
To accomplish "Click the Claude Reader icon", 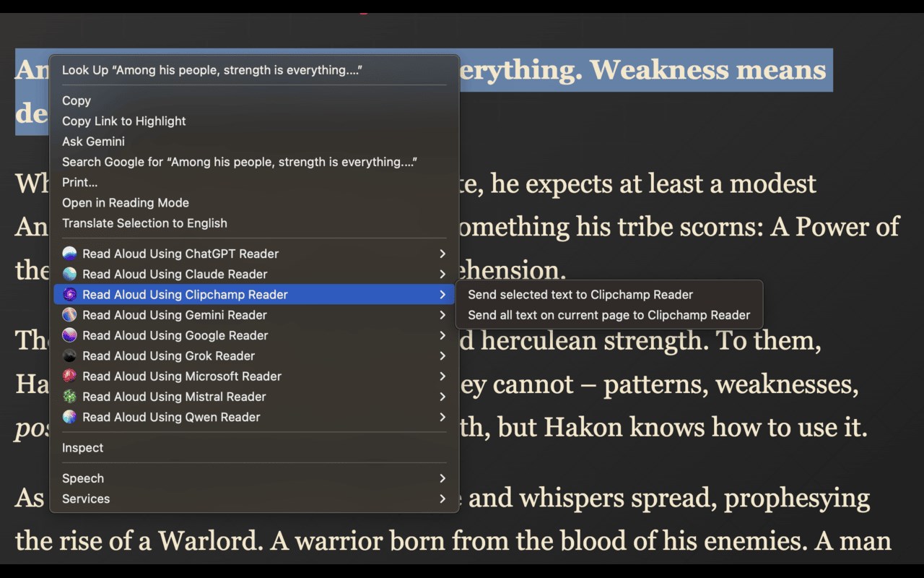I will click(69, 274).
